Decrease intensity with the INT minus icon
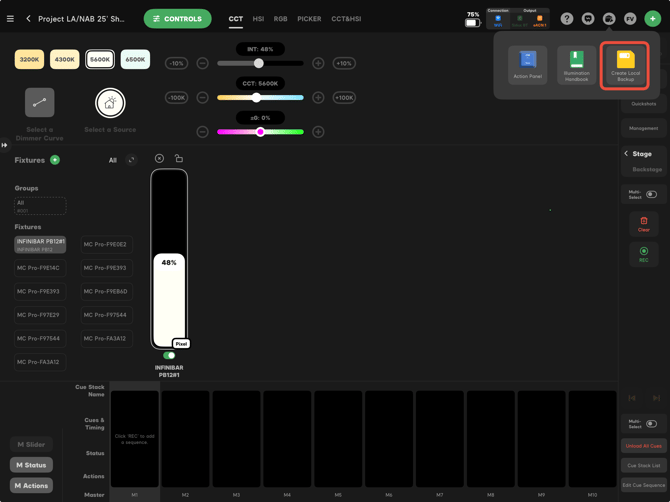The image size is (670, 502). [x=203, y=63]
